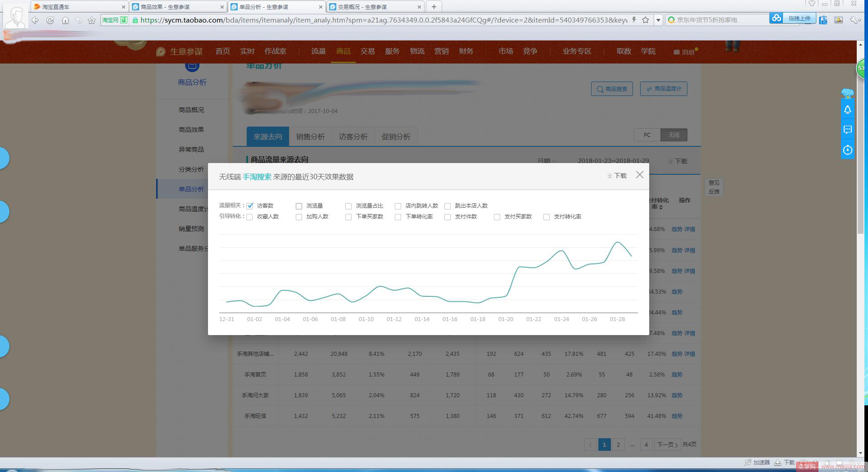Select the PC device toggle

coord(647,135)
